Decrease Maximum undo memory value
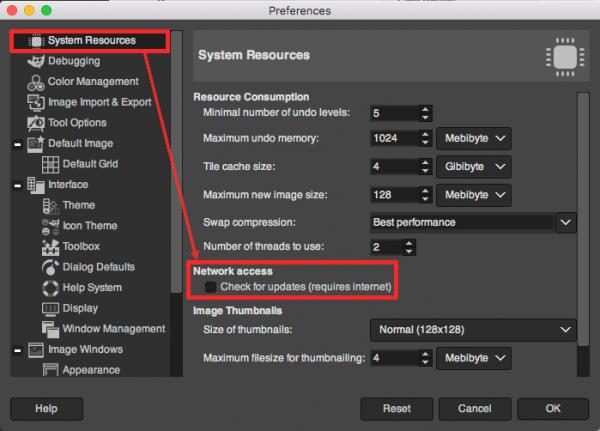The width and height of the screenshot is (600, 431). click(x=425, y=142)
